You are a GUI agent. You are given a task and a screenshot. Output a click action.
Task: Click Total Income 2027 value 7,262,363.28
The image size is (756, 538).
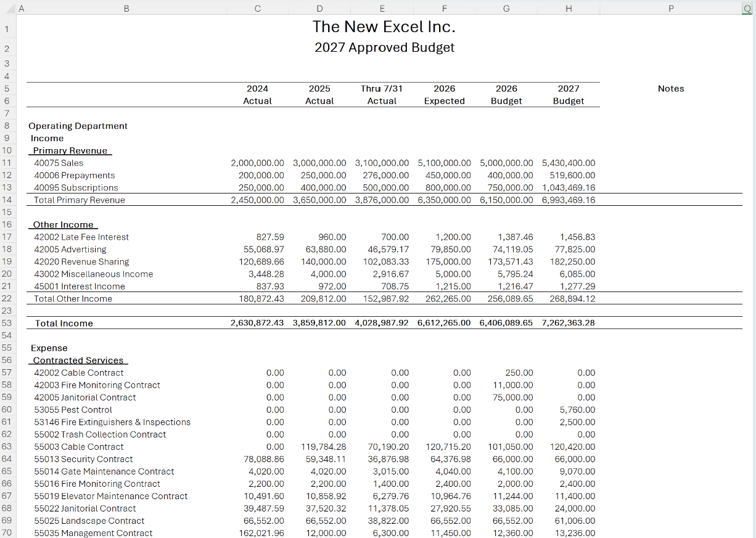569,323
